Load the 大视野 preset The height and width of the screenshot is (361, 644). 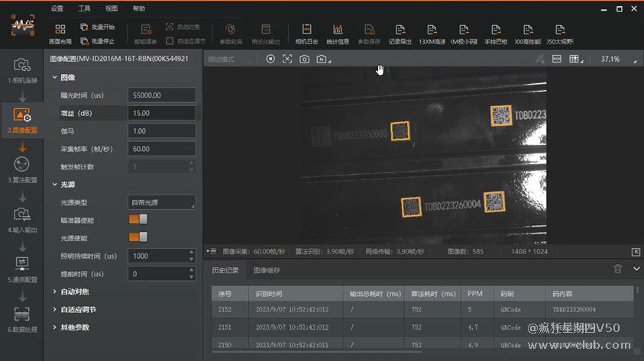560,34
